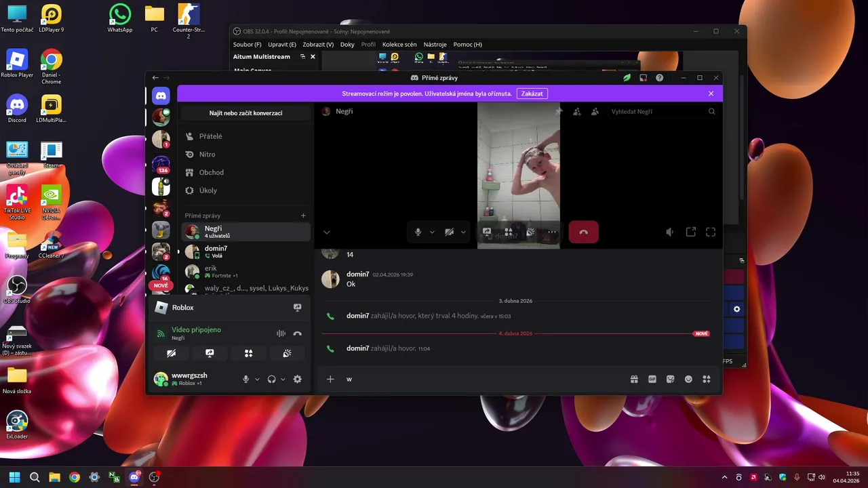Share Roblox screen in activity panel

click(x=297, y=308)
